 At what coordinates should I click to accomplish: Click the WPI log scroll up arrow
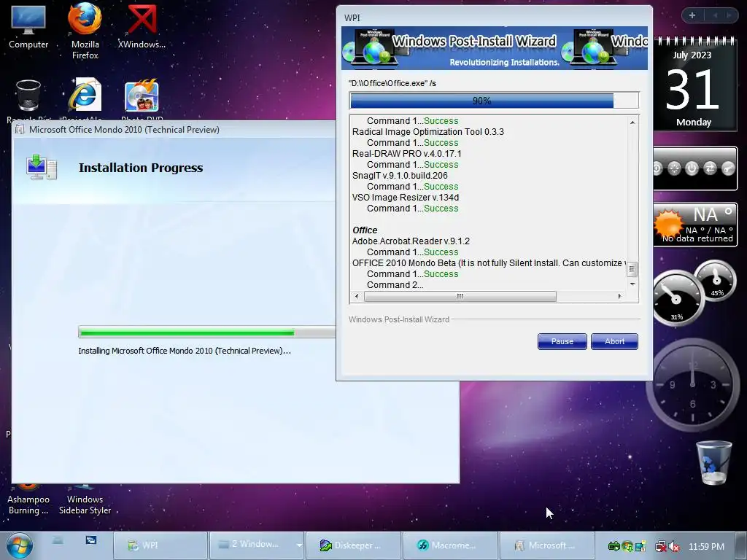632,122
